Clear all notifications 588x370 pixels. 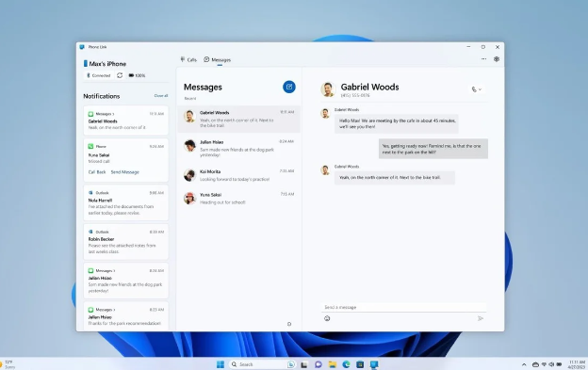(161, 96)
